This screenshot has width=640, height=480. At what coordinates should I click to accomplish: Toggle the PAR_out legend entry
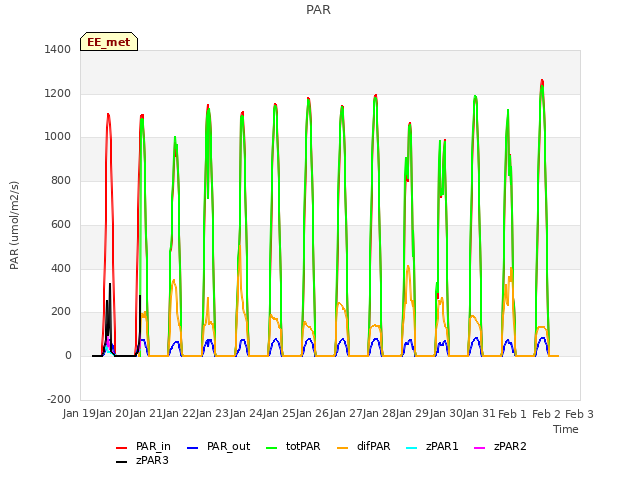pyautogui.click(x=218, y=446)
